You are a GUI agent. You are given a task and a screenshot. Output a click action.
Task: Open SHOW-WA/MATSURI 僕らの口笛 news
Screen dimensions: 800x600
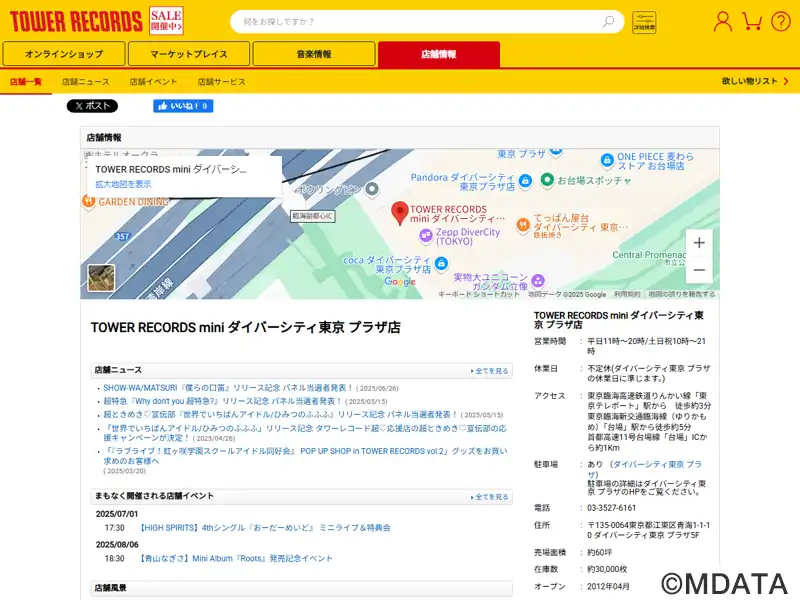[x=228, y=388]
